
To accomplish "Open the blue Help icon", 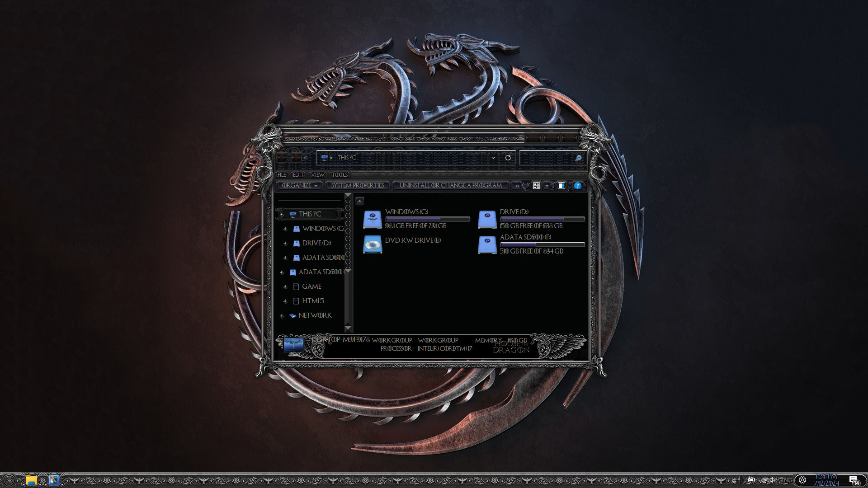I will pos(577,186).
